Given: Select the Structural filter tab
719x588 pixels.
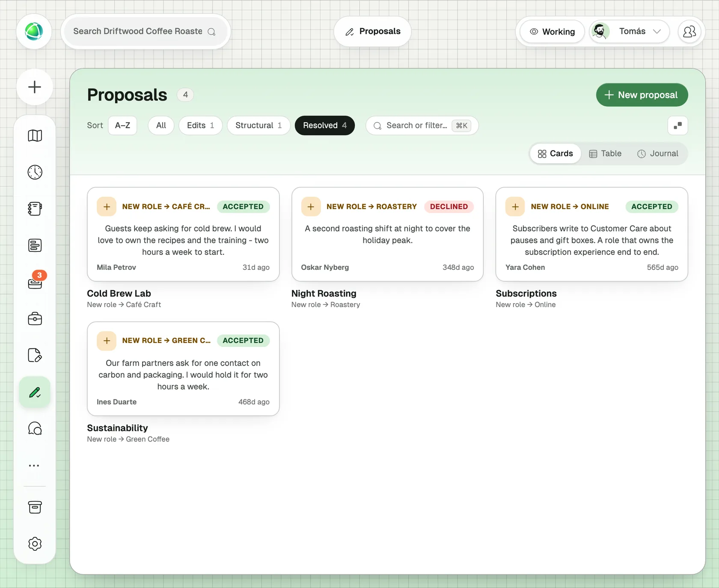Looking at the screenshot, I should click(x=258, y=125).
